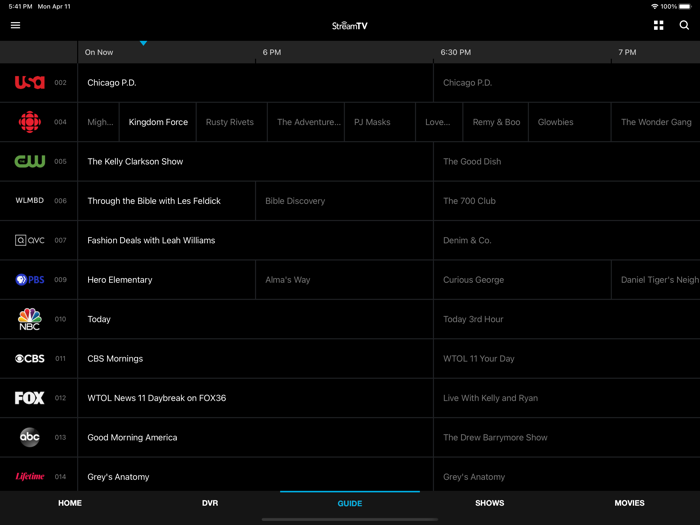Open Chicago P.D. airing now
Screen dimensions: 700x525
coord(255,83)
